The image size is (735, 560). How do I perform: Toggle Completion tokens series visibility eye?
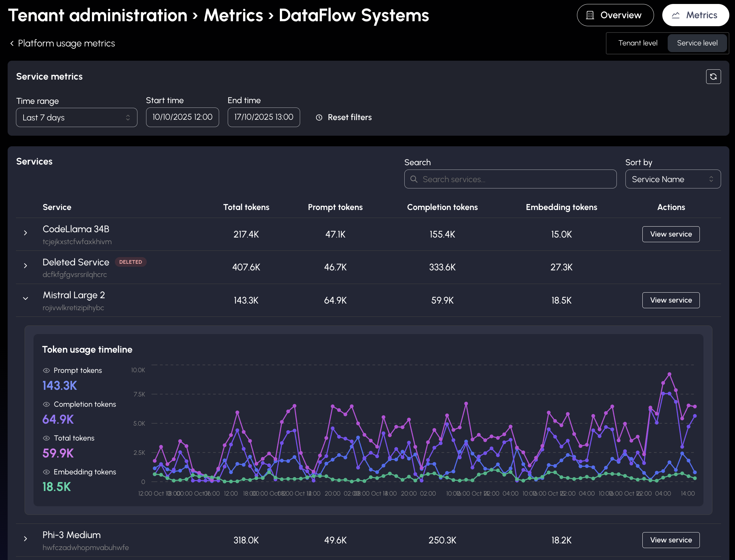(x=46, y=404)
